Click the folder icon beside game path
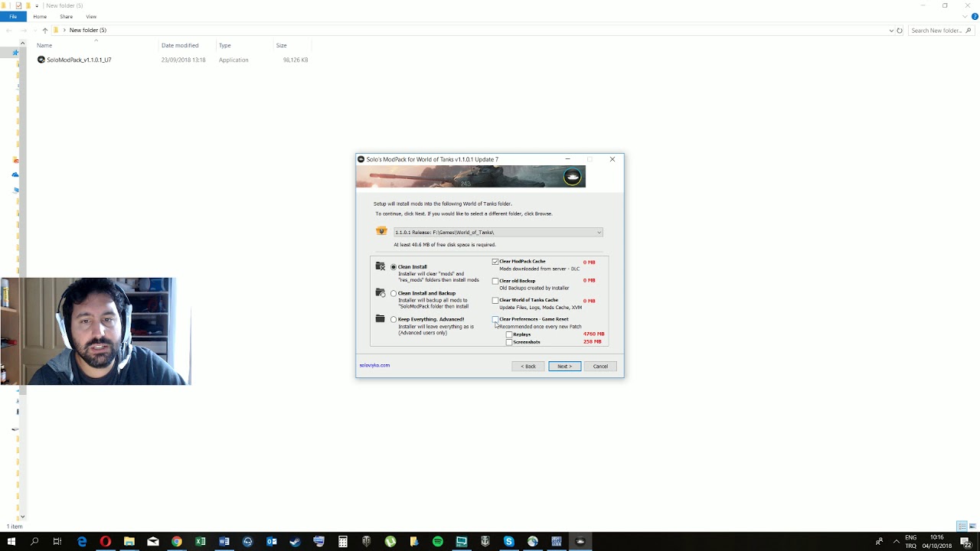 point(381,231)
